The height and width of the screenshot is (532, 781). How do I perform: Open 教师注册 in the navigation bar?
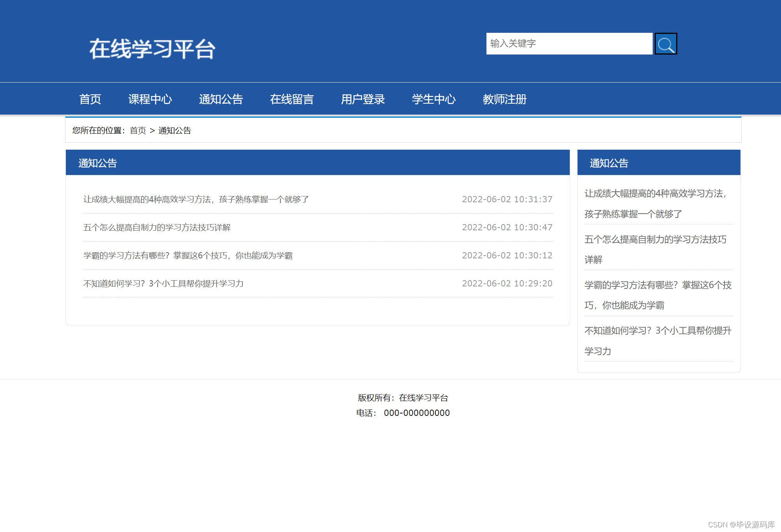point(505,99)
